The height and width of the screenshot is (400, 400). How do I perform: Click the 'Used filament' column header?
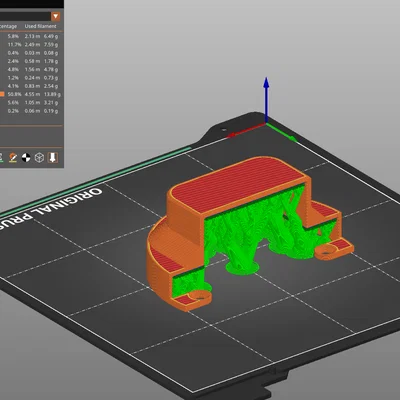point(40,26)
